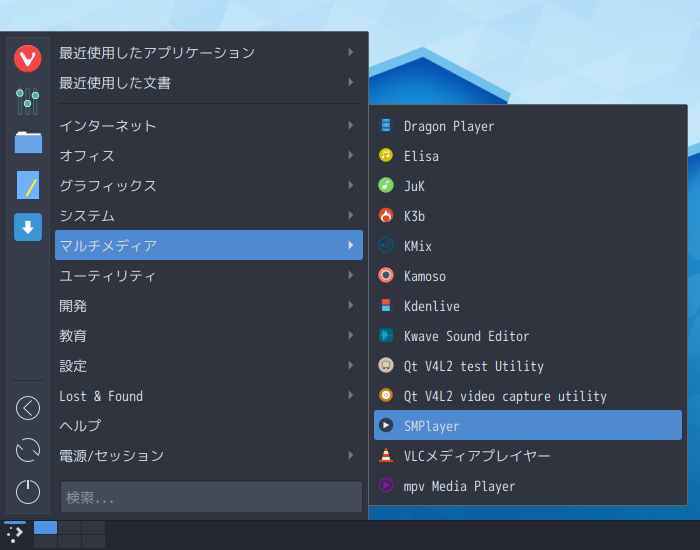Screen dimensions: 700x550
Task: Open the 開発 category label
Action: pyautogui.click(x=73, y=306)
